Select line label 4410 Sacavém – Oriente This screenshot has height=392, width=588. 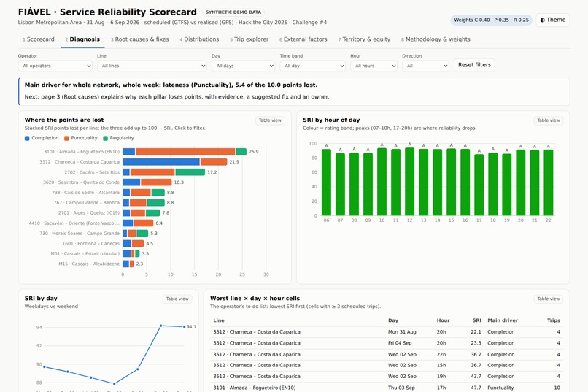click(x=74, y=223)
